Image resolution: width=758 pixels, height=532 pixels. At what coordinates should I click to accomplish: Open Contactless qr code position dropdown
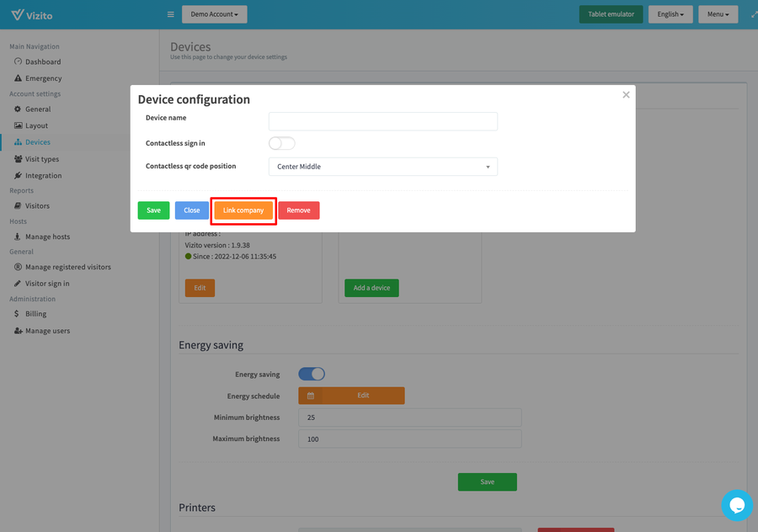coord(382,167)
